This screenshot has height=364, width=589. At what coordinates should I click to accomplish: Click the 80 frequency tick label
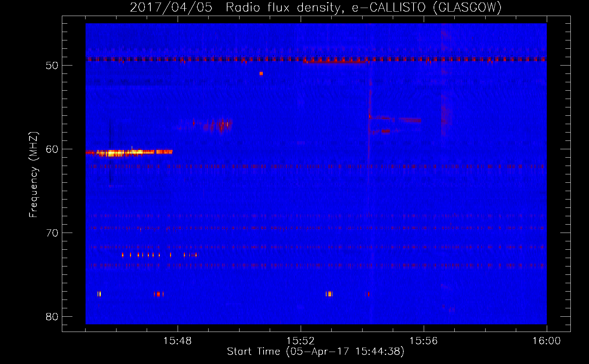[x=52, y=317]
